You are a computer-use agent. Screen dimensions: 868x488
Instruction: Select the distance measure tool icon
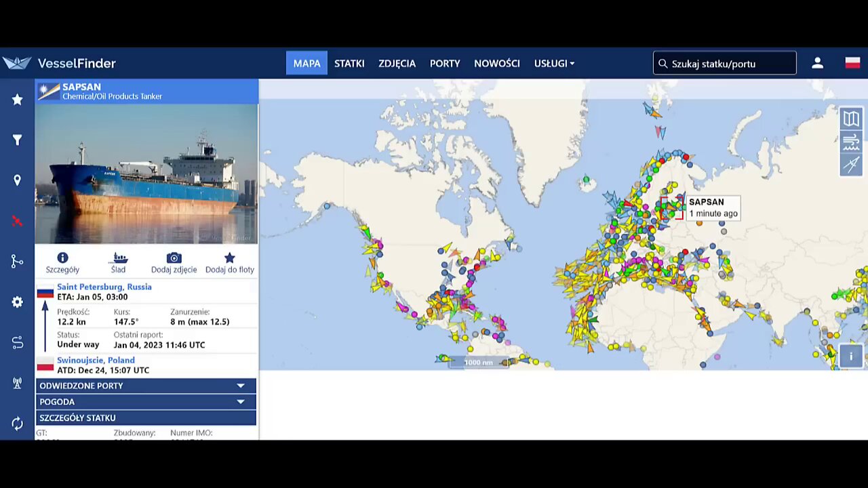[x=851, y=165]
